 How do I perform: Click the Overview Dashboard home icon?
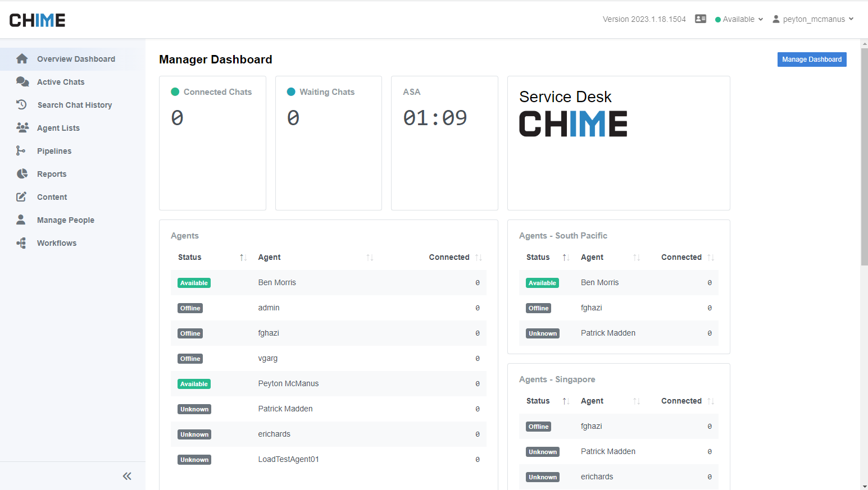coord(22,59)
